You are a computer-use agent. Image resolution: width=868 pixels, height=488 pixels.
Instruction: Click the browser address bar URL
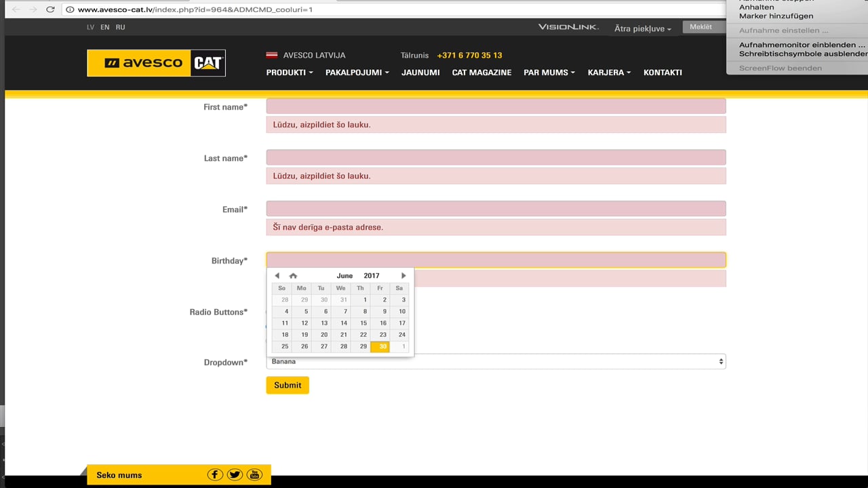[x=195, y=9]
